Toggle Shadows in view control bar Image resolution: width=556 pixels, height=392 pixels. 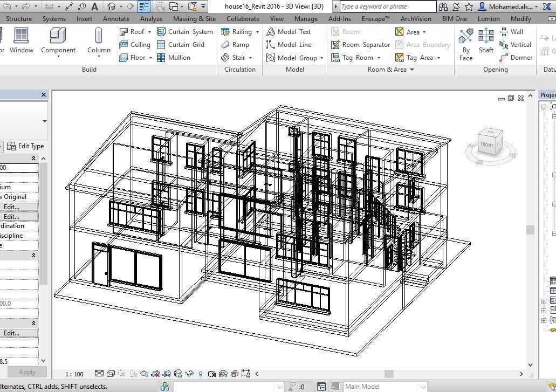133,374
